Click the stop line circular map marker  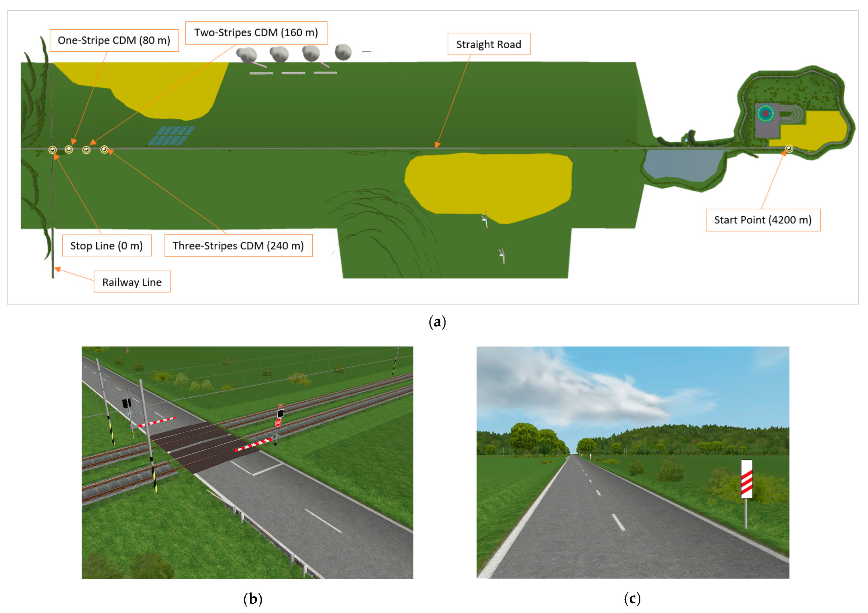[x=53, y=150]
